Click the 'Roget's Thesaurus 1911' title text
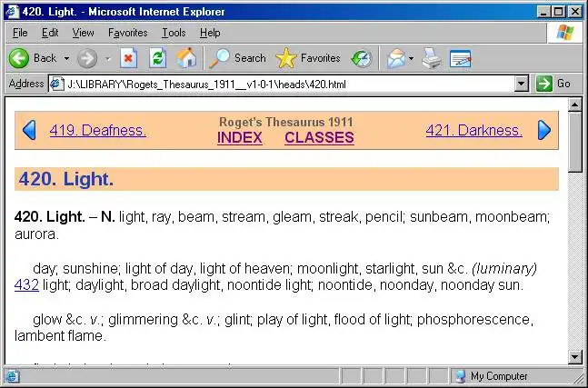 (x=285, y=122)
